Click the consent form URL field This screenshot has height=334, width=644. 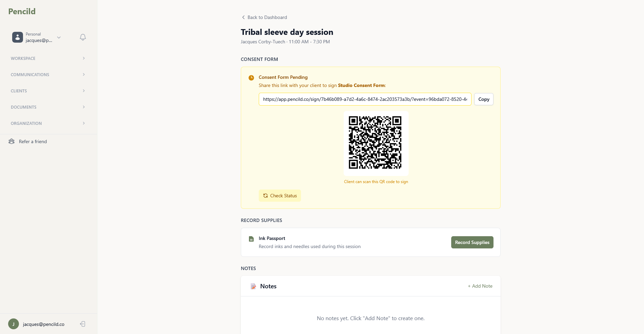(x=365, y=99)
